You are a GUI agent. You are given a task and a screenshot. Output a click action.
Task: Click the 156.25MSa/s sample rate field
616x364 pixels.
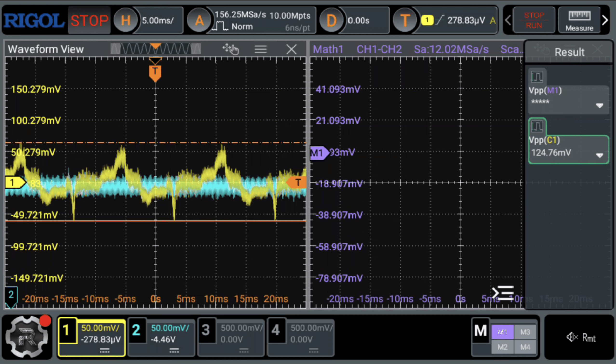(240, 15)
